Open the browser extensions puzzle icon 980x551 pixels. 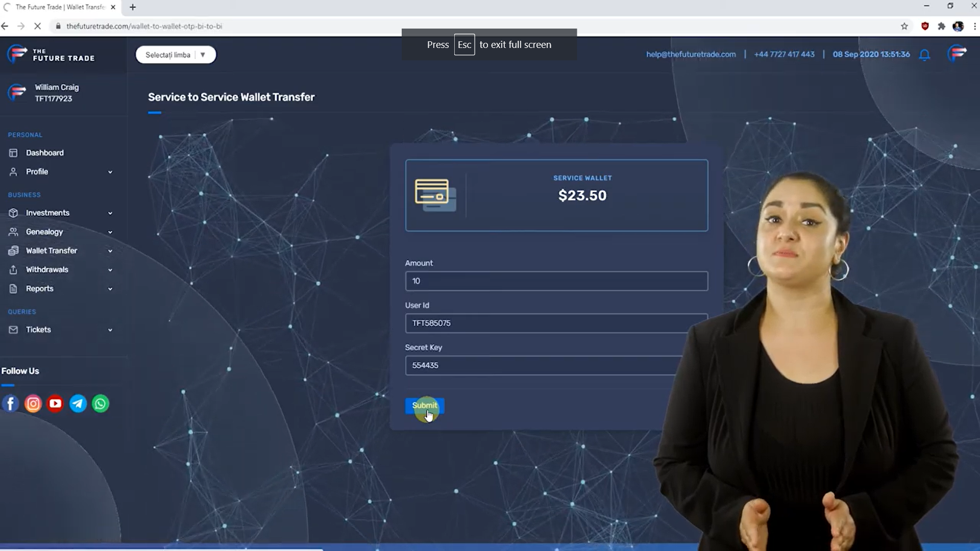click(941, 26)
